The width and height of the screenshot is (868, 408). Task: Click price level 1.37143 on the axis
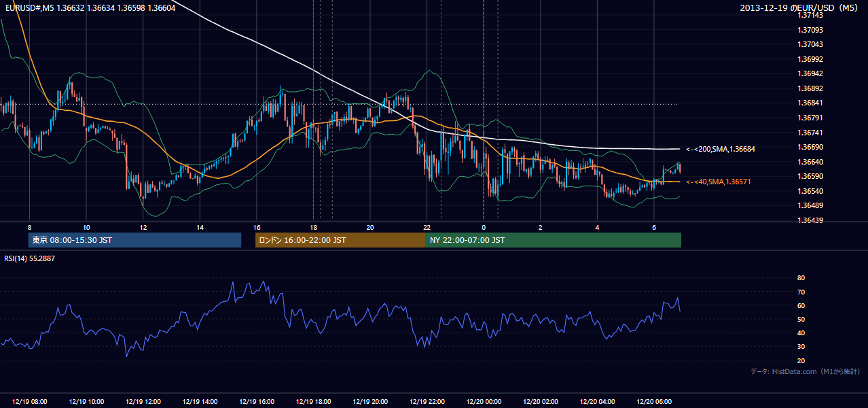810,15
